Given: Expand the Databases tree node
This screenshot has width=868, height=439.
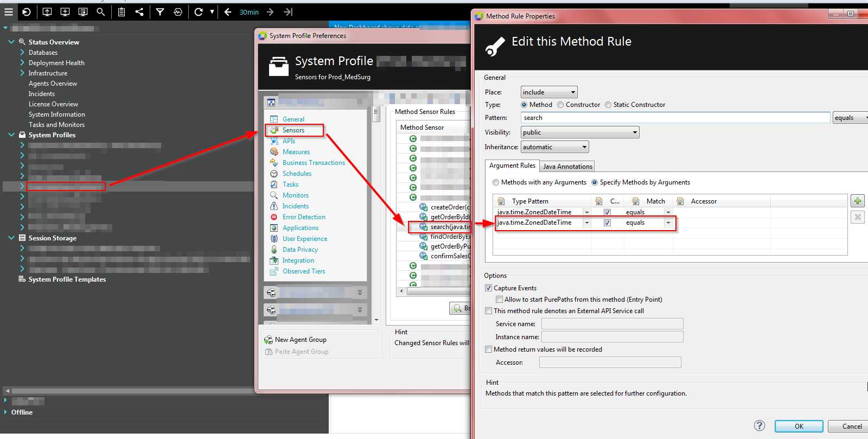Looking at the screenshot, I should [22, 52].
